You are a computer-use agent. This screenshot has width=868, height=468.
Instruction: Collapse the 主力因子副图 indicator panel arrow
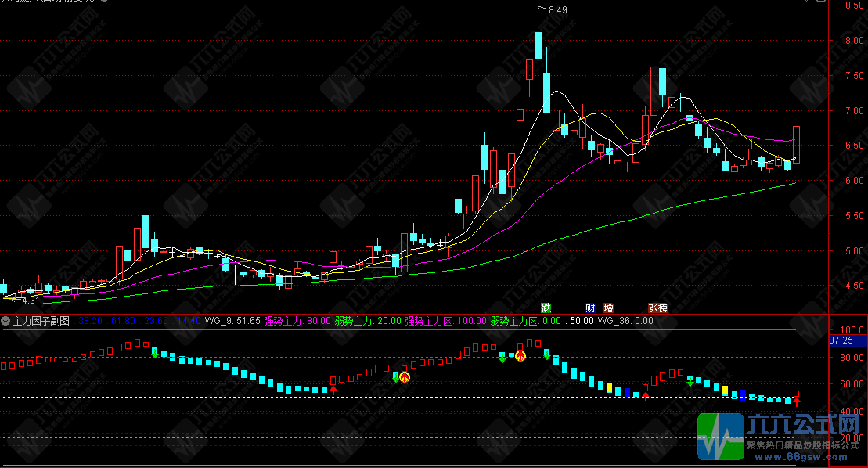(6, 321)
